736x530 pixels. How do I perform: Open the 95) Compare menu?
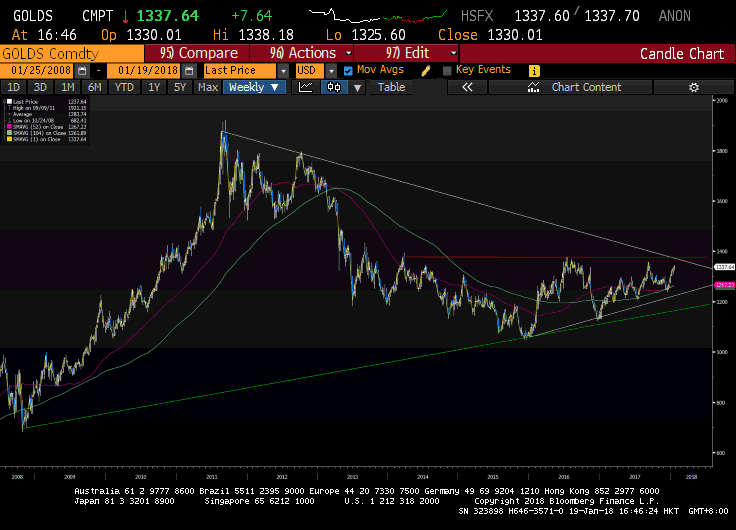coord(198,53)
